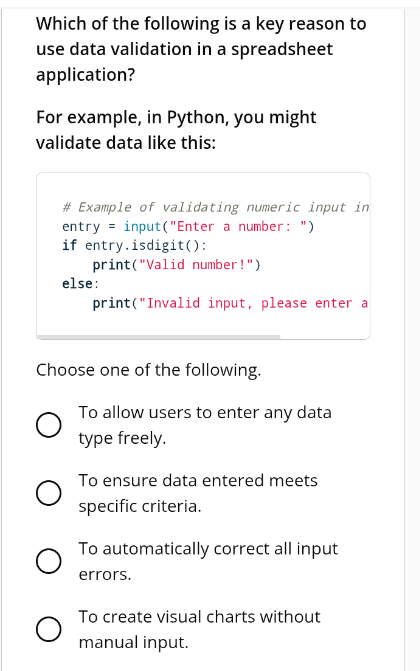Click the blank top padding inside the code block
This screenshot has width=420, height=671.
point(203,186)
